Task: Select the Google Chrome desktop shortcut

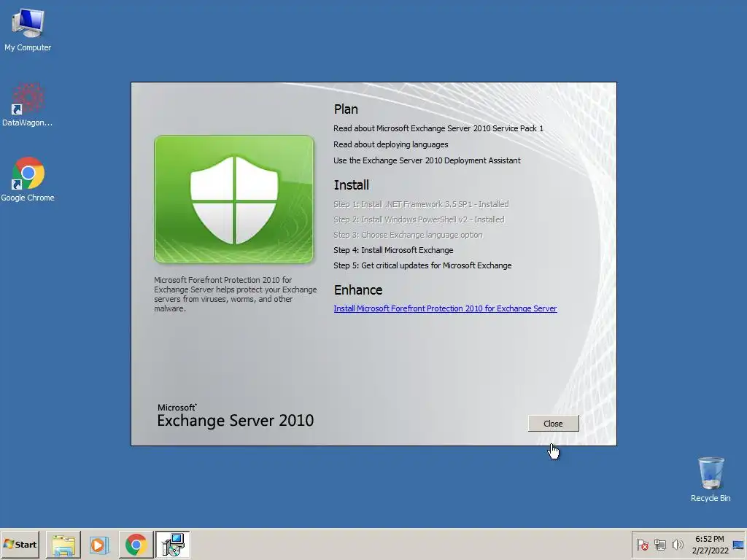Action: (28, 179)
